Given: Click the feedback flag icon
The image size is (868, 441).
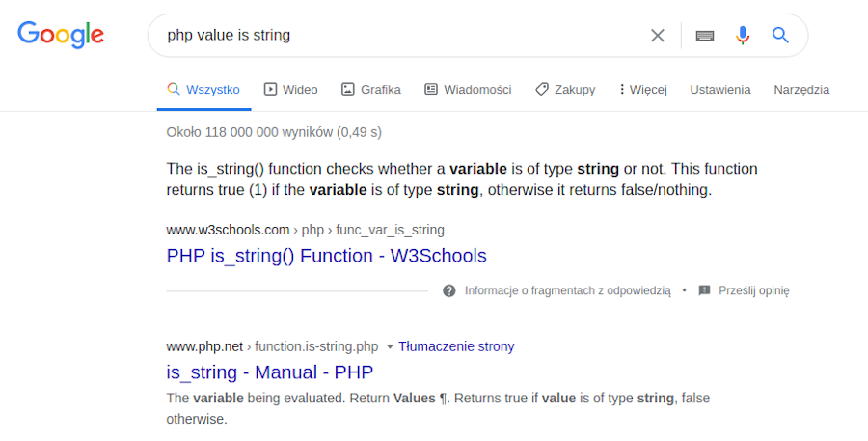Looking at the screenshot, I should coord(704,290).
